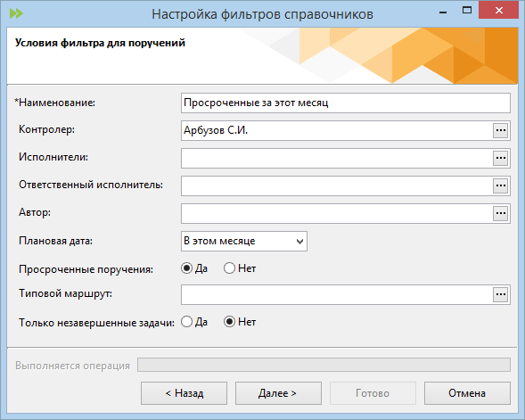Click the Контролер field with Арбузов С.И.

point(337,130)
